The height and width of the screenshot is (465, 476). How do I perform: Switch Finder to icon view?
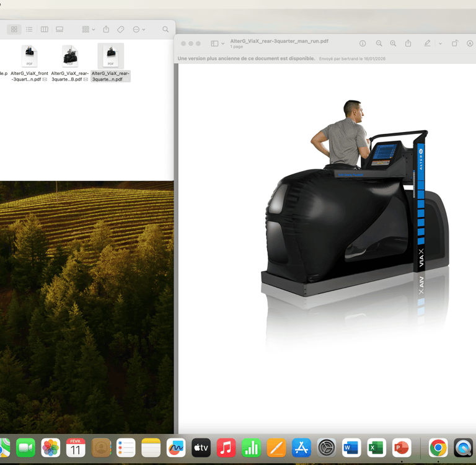[14, 29]
